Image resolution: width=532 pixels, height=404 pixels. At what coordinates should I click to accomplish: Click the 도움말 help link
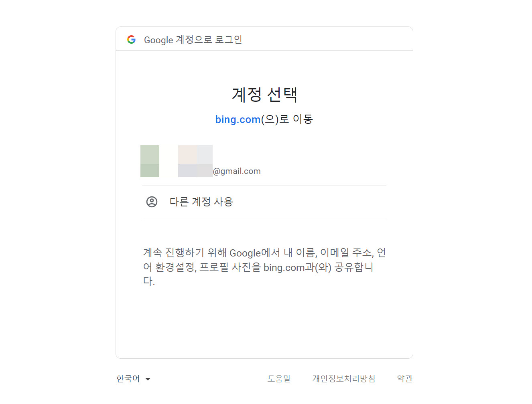pyautogui.click(x=279, y=378)
